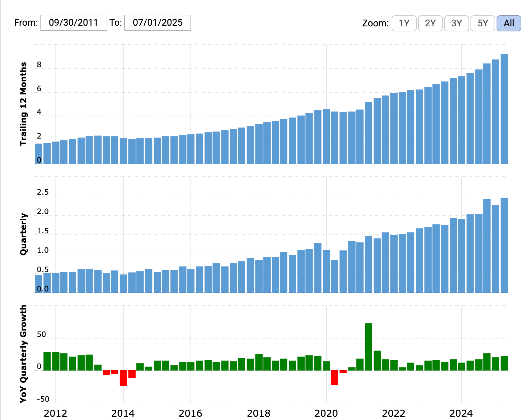Click the -50 tick on growth axis
Screen dimensions: 532x420
pos(43,399)
